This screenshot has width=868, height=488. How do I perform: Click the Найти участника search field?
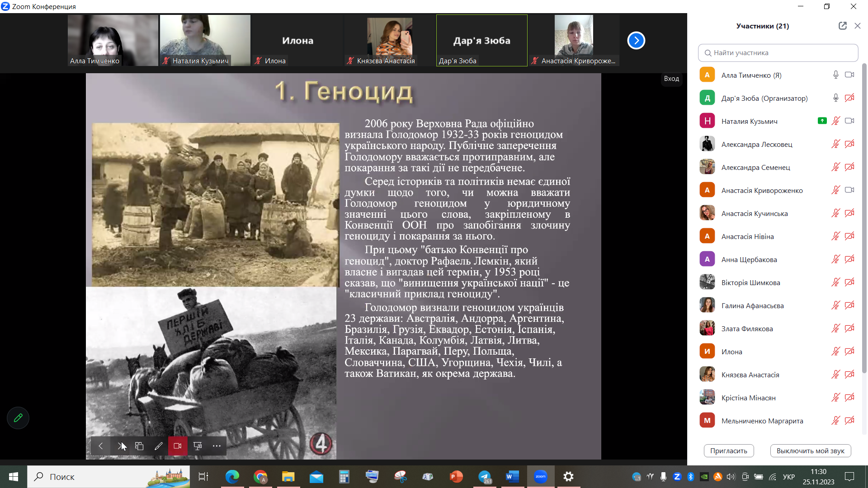coord(778,53)
